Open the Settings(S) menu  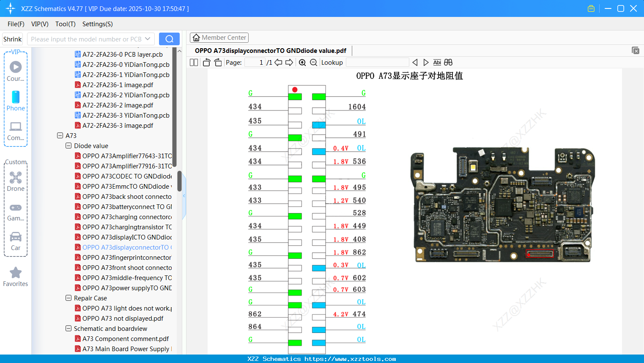98,24
